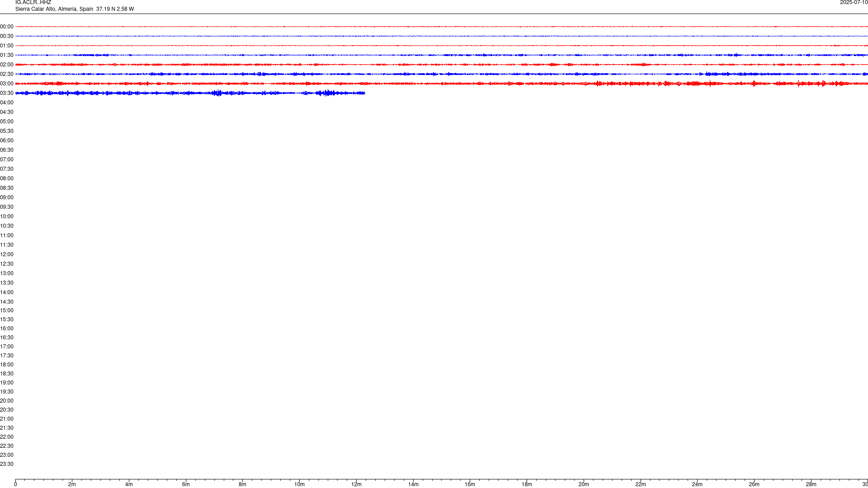Click the 11:00 time row label
Viewport: 868px width, 488px height.
(x=7, y=235)
